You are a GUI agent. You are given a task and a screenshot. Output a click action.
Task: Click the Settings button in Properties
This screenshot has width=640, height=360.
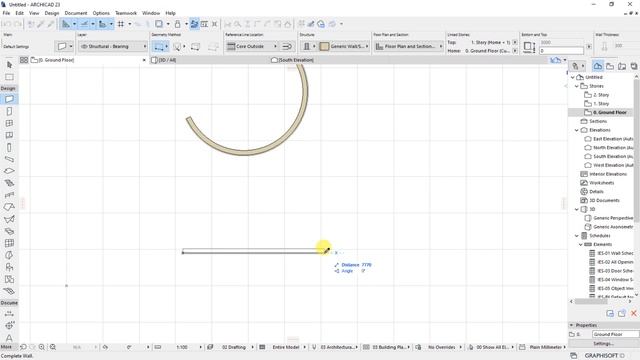[x=603, y=344]
